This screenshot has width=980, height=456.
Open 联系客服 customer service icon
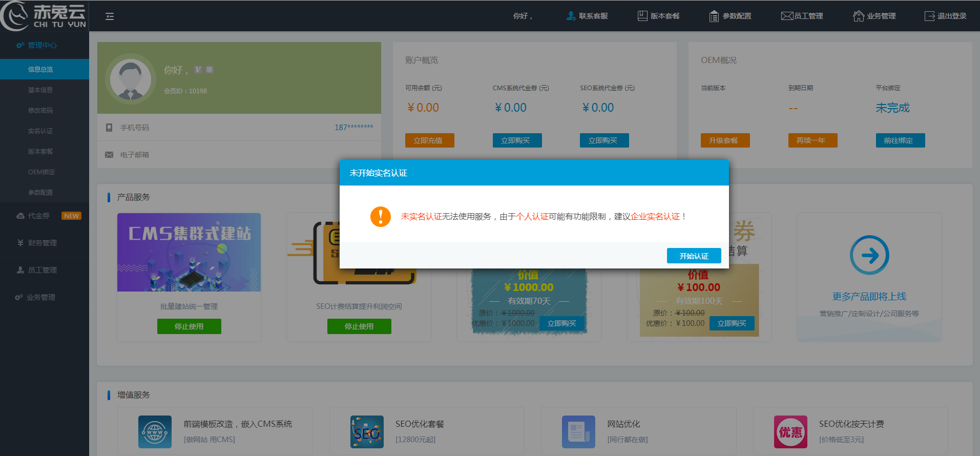[x=571, y=16]
